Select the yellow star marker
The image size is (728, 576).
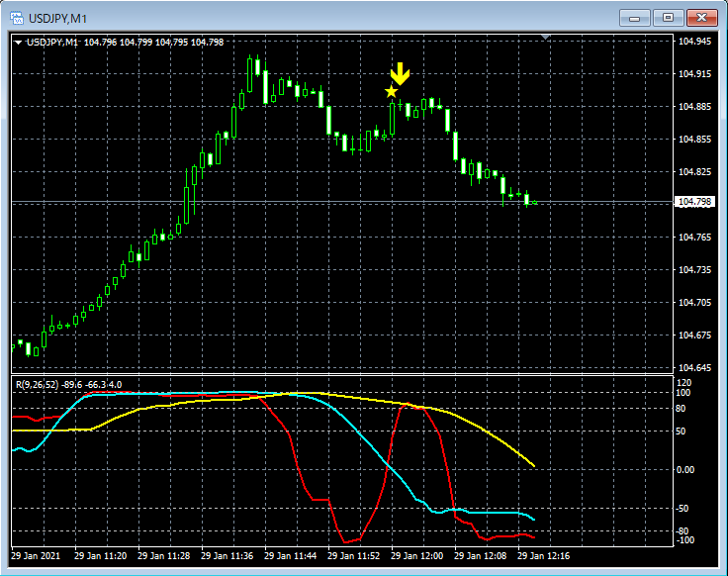coord(392,91)
